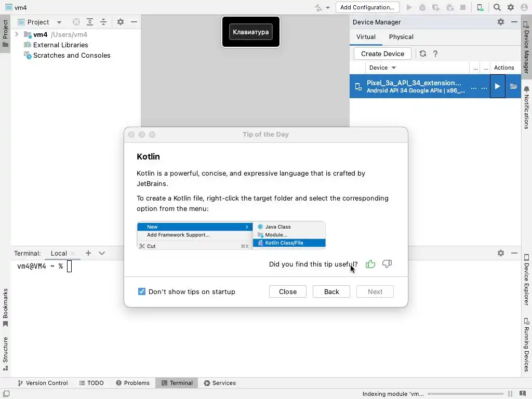This screenshot has width=532, height=399.
Task: Open the terminal sessions dropdown chevron
Action: pyautogui.click(x=102, y=253)
